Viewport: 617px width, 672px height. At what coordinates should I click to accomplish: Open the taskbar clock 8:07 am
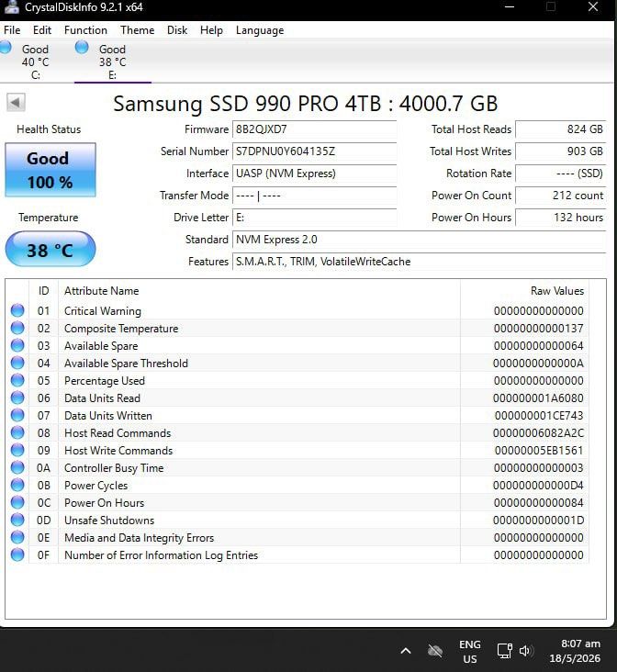[575, 651]
